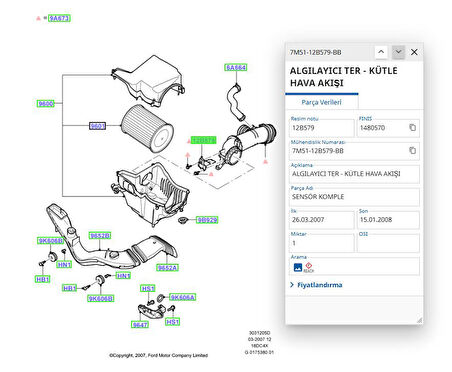
Task: Open the blue image search icon
Action: [x=298, y=267]
